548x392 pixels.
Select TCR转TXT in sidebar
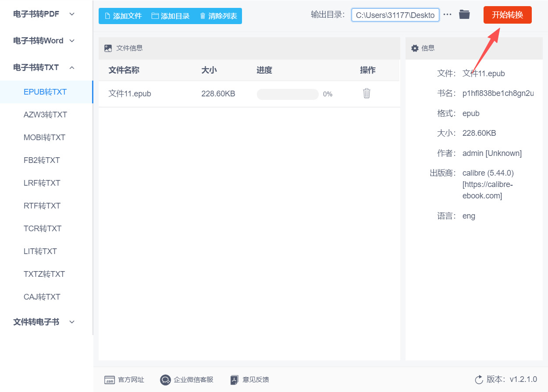[46, 229]
